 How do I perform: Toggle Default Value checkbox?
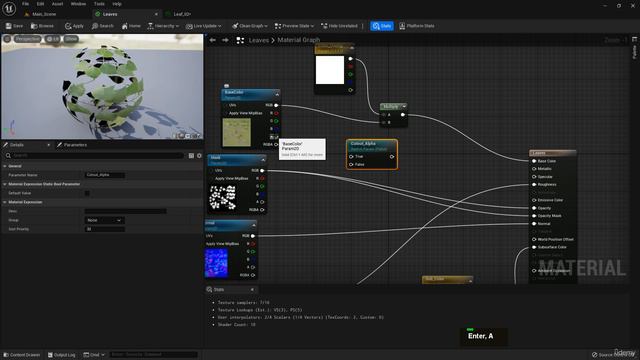point(87,193)
